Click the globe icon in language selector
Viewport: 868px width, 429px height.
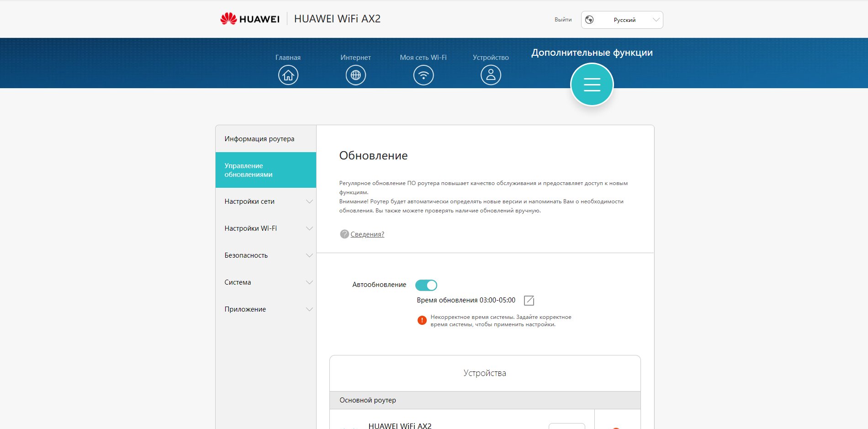[x=589, y=20]
